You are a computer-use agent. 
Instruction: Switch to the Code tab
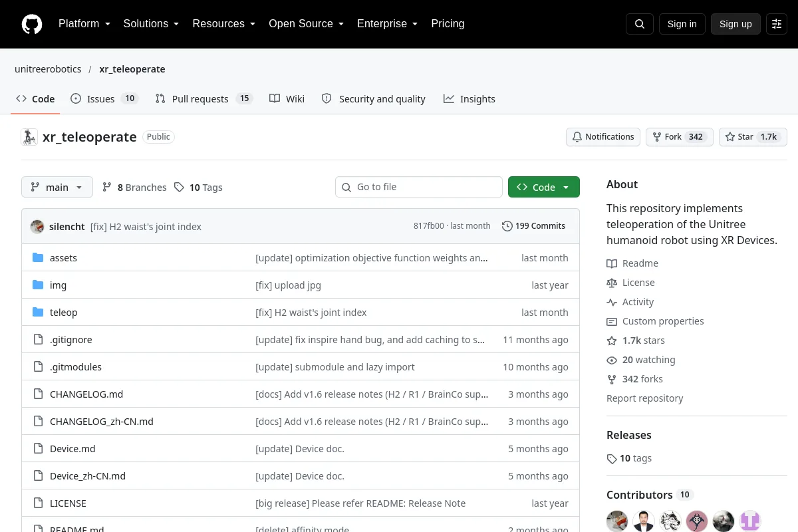36,99
